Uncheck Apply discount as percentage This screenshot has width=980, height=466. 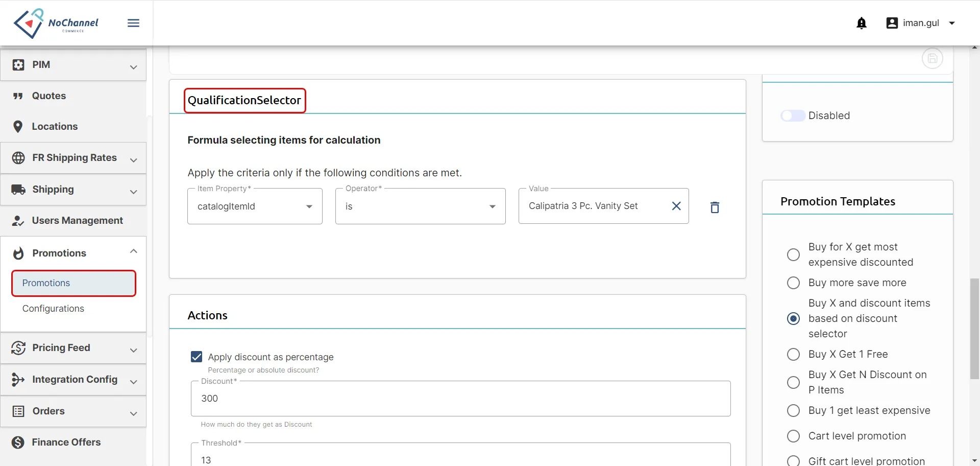(197, 357)
